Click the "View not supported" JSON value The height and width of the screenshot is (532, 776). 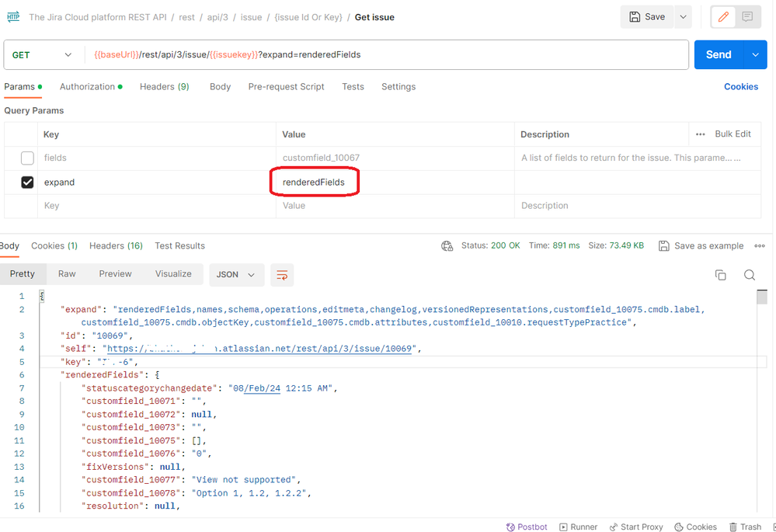243,479
